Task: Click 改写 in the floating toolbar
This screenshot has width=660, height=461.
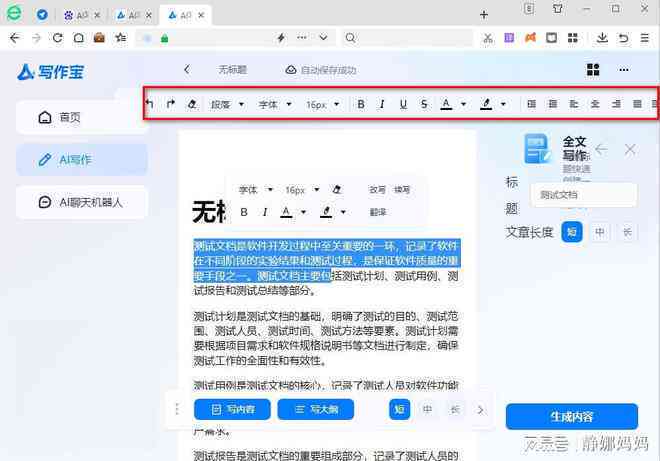Action: pyautogui.click(x=377, y=190)
